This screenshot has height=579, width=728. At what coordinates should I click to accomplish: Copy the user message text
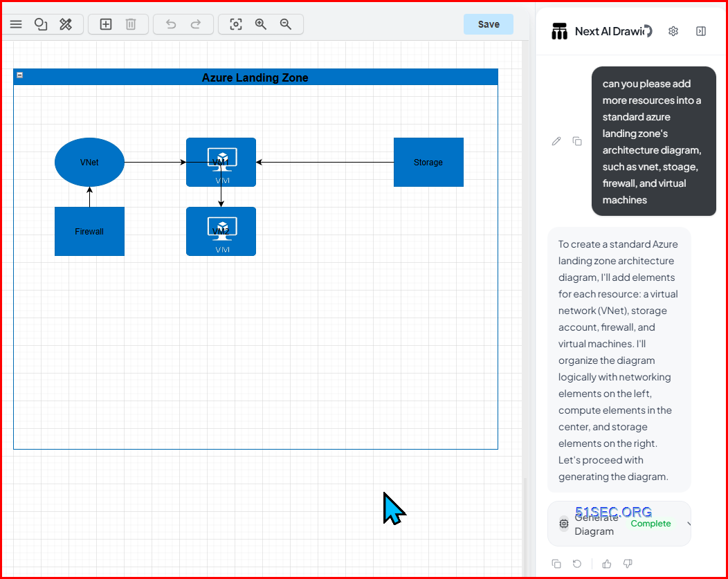(577, 141)
